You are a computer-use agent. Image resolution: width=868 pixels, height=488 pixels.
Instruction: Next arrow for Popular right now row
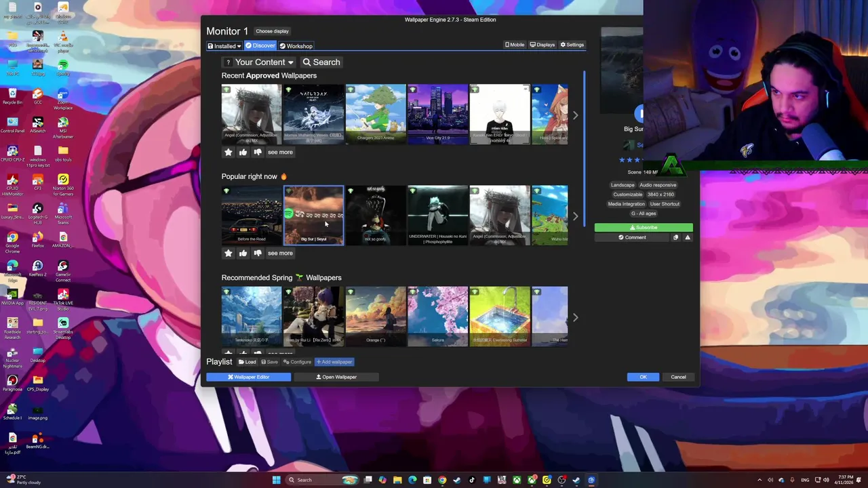[x=575, y=216]
